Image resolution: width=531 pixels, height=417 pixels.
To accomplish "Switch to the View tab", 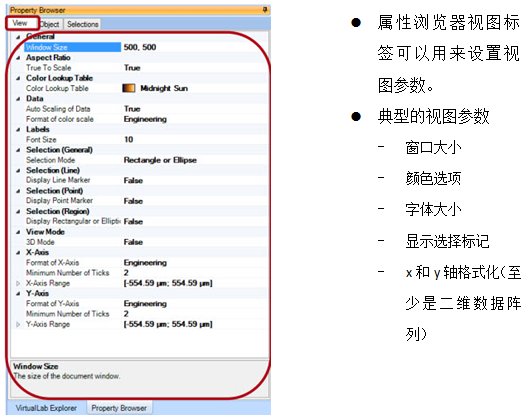I will click(20, 23).
